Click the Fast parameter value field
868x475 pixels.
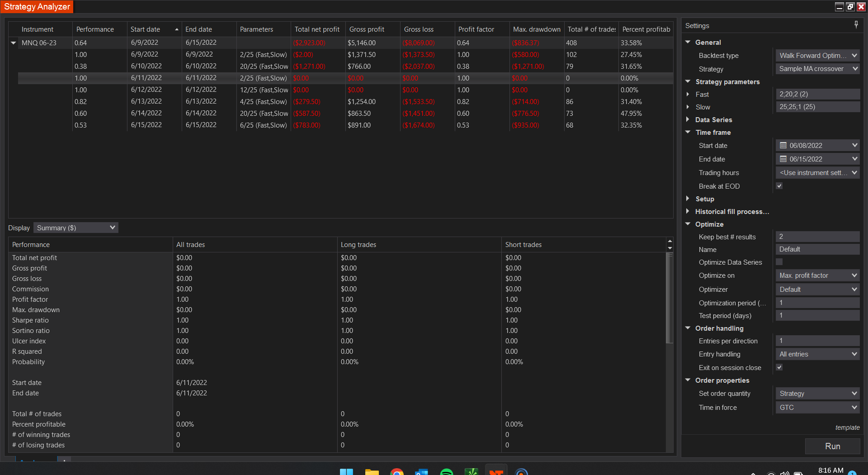coord(817,94)
